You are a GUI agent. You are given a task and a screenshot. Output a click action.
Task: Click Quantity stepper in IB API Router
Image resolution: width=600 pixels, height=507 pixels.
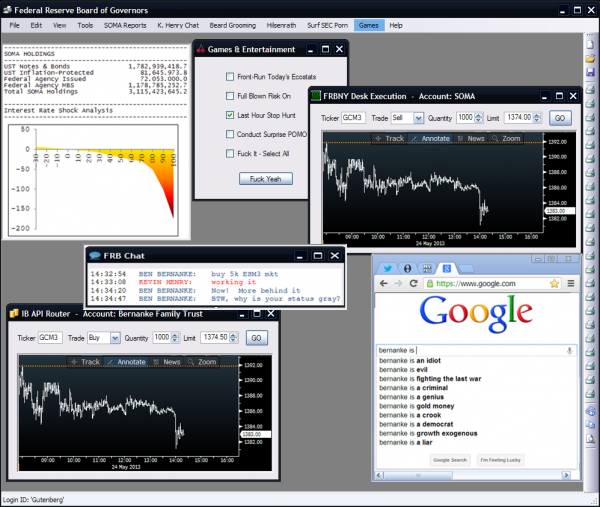coord(175,337)
